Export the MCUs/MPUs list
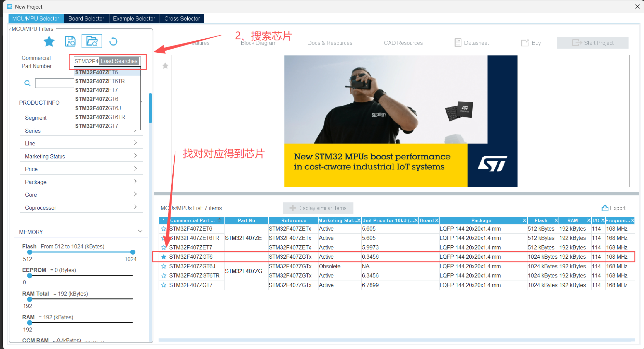 pyautogui.click(x=614, y=208)
